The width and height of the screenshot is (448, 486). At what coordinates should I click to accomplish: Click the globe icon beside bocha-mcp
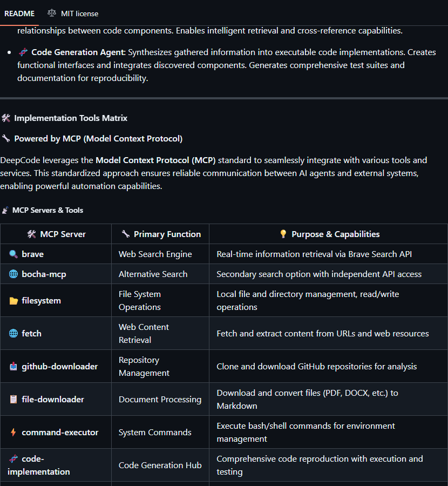13,274
